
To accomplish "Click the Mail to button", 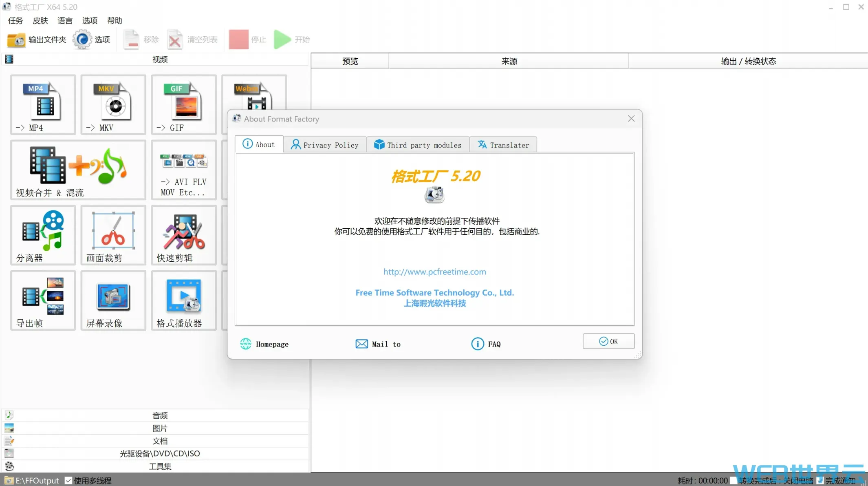I will pos(378,344).
